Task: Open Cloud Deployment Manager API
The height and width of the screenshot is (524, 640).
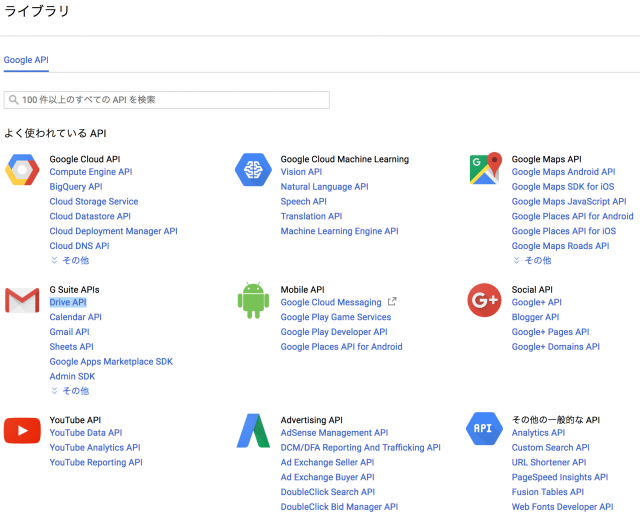Action: coord(113,231)
